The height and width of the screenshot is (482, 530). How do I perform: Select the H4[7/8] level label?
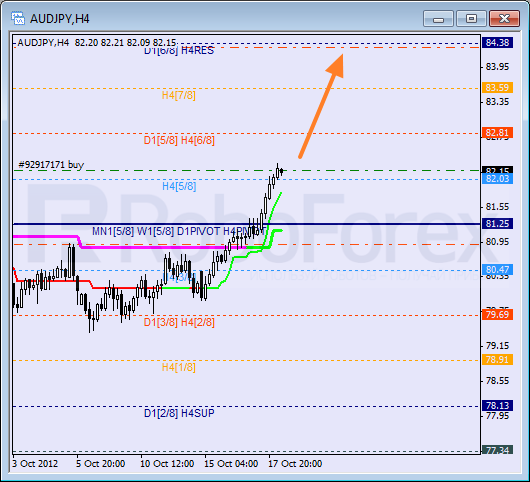point(178,95)
